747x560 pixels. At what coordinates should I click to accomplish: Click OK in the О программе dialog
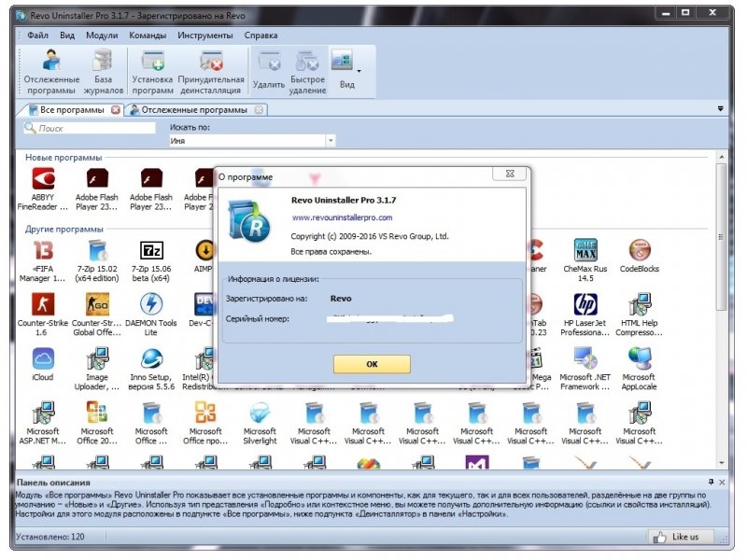pos(372,364)
